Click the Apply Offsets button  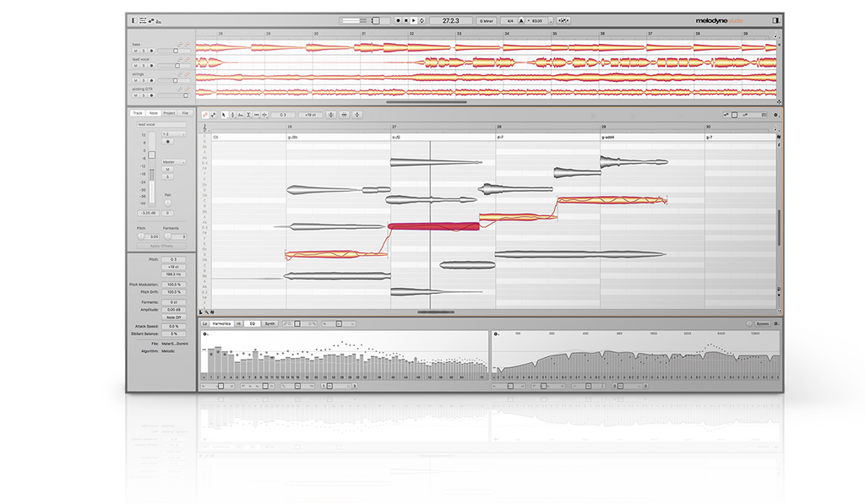(161, 246)
